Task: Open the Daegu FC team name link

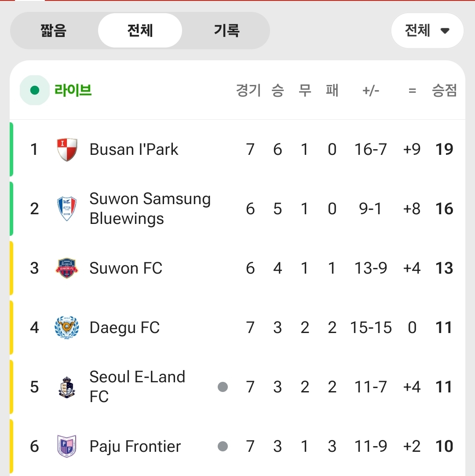Action: click(x=124, y=328)
